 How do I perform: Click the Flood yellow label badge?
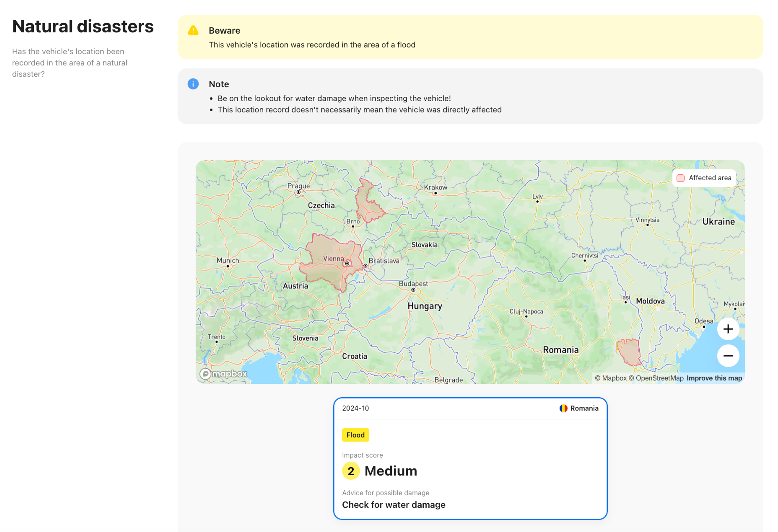pos(355,435)
